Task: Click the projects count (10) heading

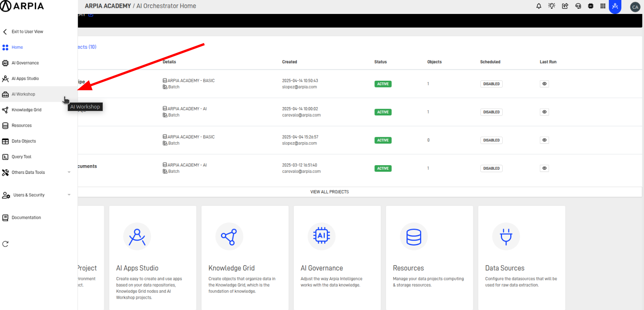Action: pos(87,47)
